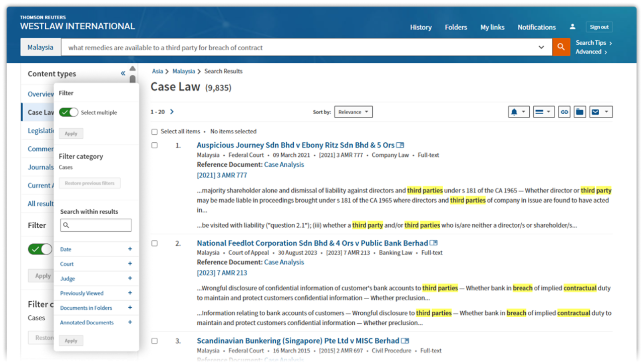Open the alert bell menu
This screenshot has width=644, height=362.
[519, 112]
